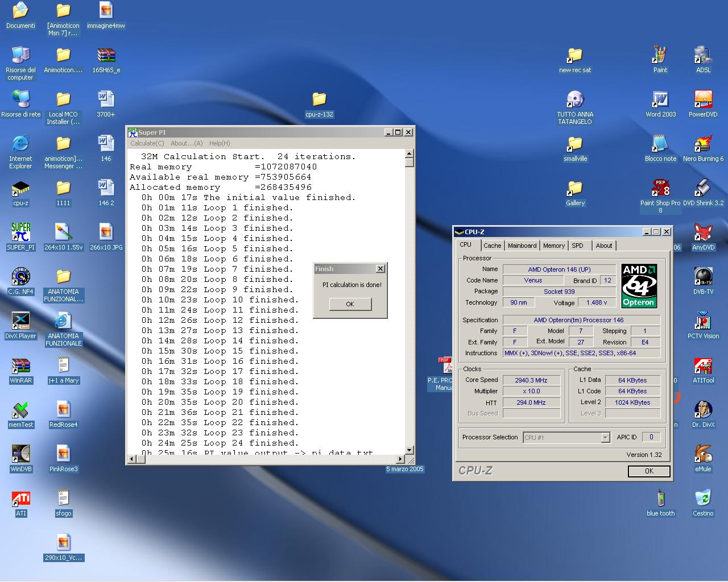This screenshot has height=582, width=728.
Task: Launch Nero Burning 6 shortcut
Action: (703, 144)
